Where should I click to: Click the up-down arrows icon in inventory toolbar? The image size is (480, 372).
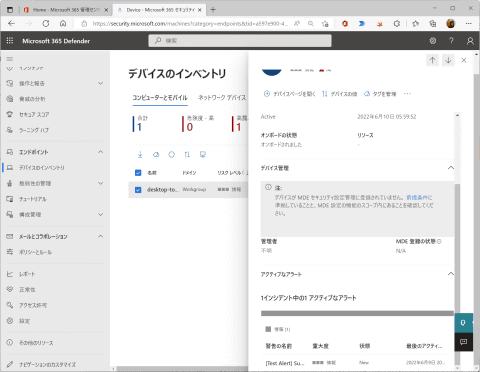[187, 154]
